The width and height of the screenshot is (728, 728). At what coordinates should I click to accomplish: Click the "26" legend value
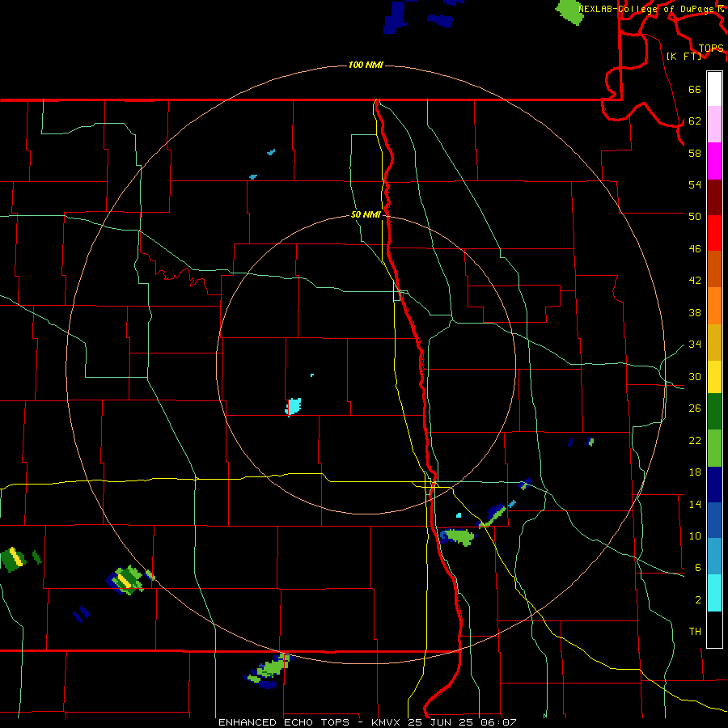click(x=695, y=408)
